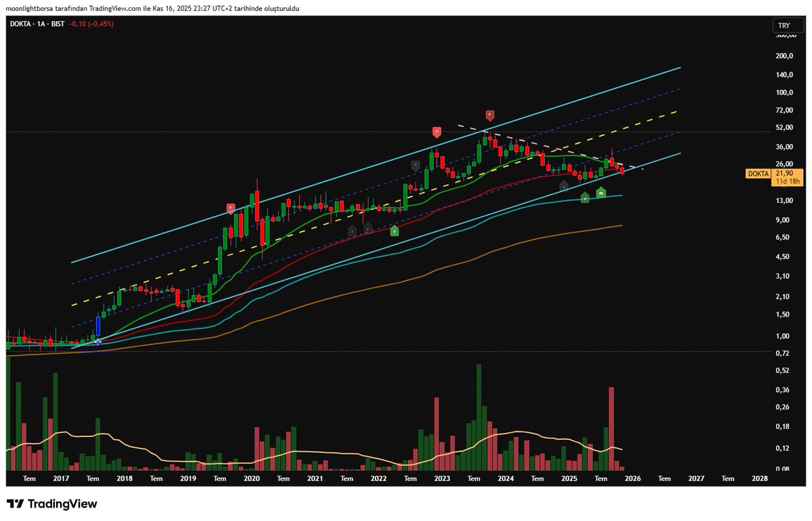Viewport: 812px width, 521px height.
Task: Click the green 'm' marker below the 2025 candles
Action: [601, 194]
